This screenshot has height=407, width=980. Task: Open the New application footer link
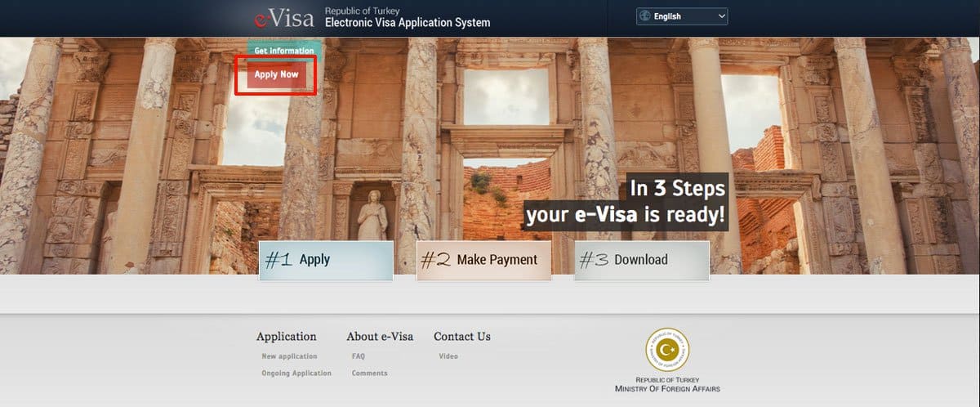(x=289, y=356)
